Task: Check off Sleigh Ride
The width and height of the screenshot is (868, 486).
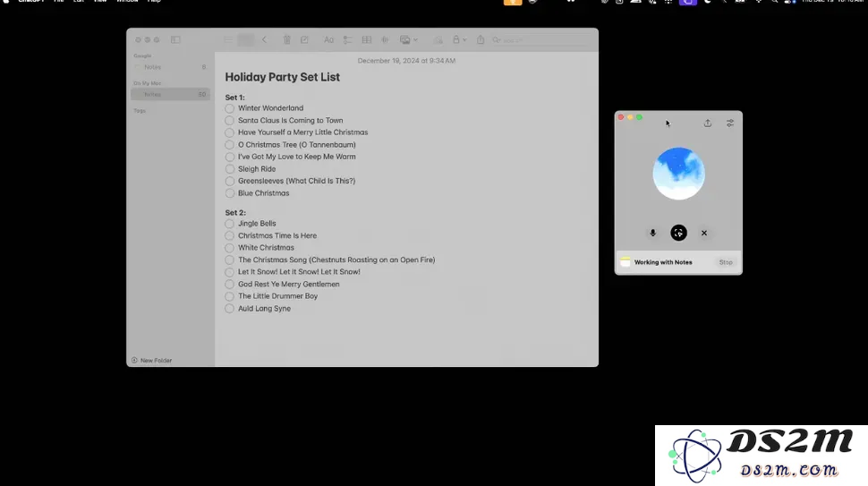Action: [230, 169]
